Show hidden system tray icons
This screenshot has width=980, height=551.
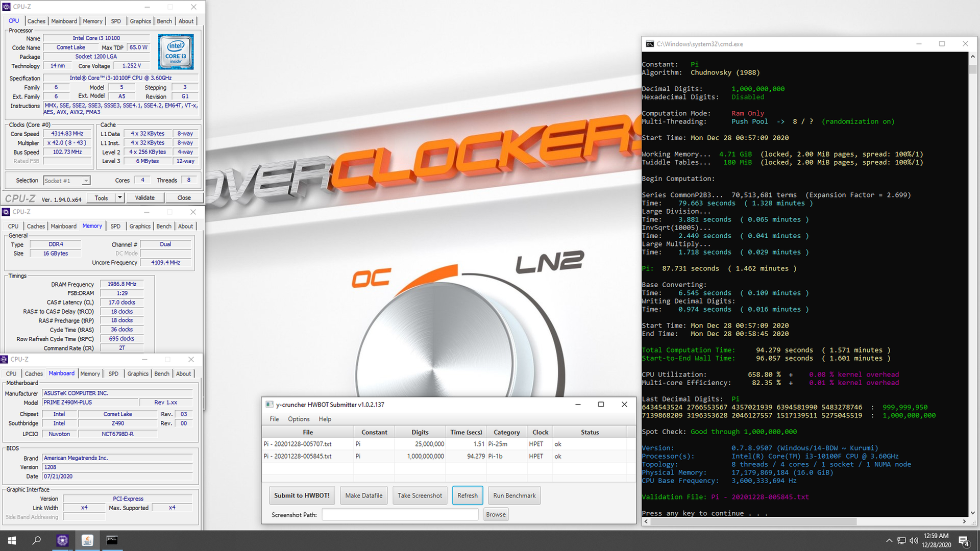click(889, 541)
